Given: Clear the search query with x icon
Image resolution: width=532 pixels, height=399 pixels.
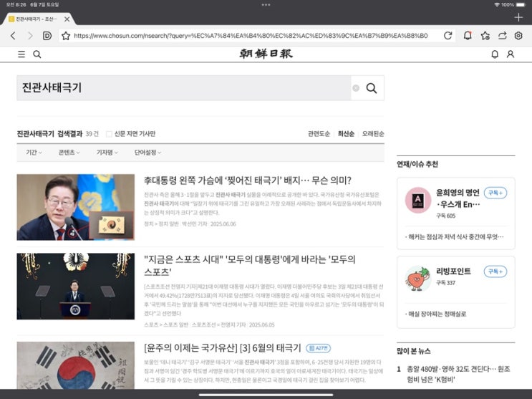Looking at the screenshot, I should coord(356,88).
